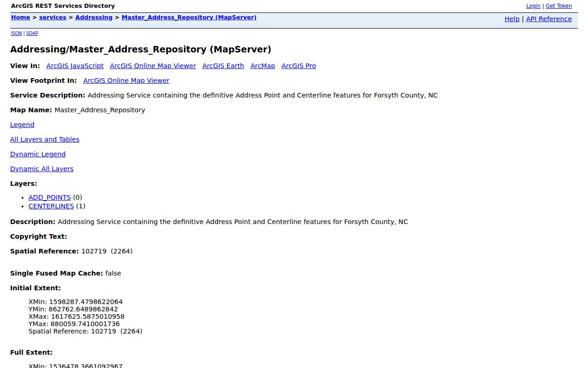The height and width of the screenshot is (368, 588).
Task: Go to Home breadcrumb
Action: (20, 17)
